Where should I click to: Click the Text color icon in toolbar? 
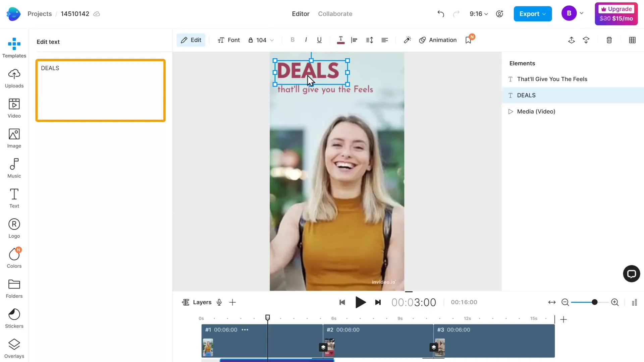tap(340, 40)
